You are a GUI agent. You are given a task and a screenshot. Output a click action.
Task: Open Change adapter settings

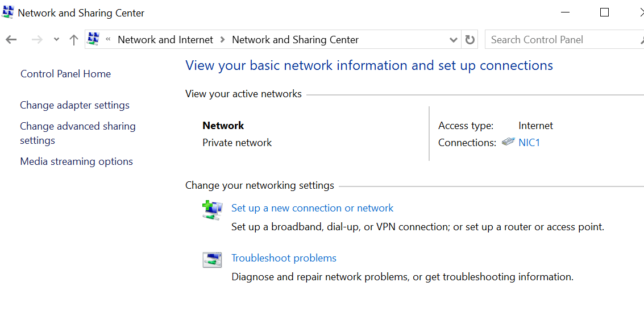[x=75, y=105]
